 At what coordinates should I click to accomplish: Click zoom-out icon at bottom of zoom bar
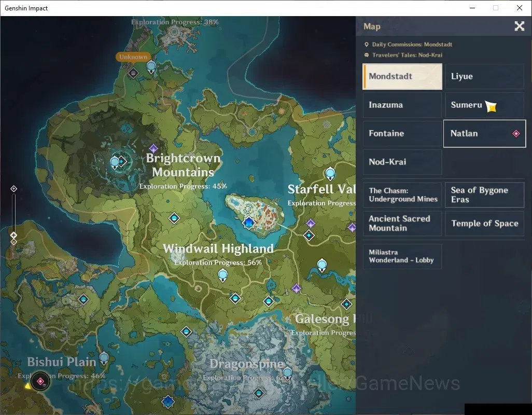click(x=13, y=242)
